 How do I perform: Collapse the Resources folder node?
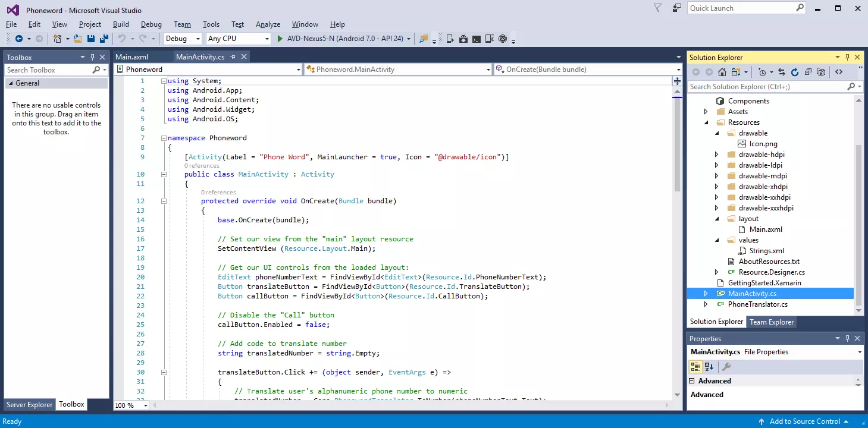706,122
